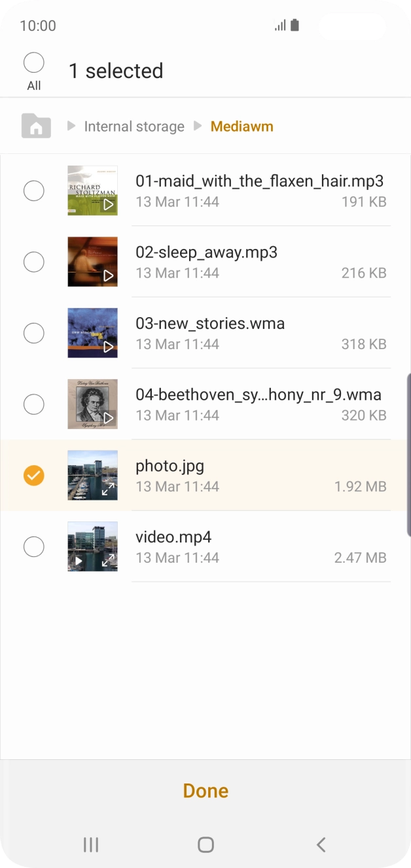Tap the Android home navigation icon
This screenshot has width=411, height=868.
(205, 844)
